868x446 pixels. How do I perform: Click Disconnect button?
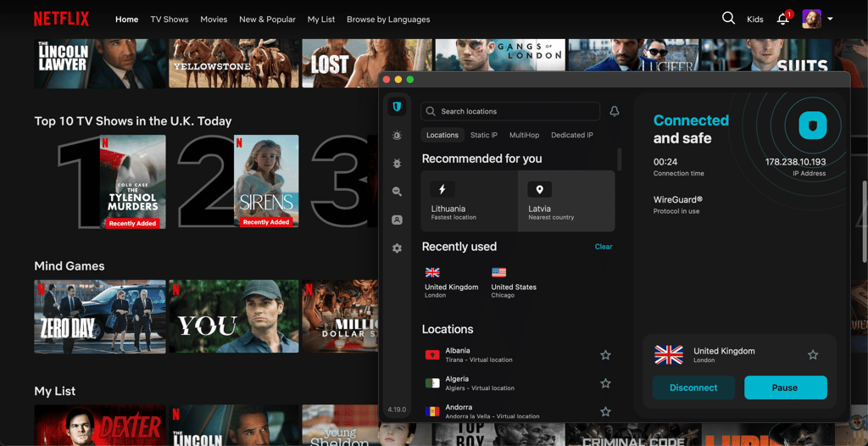(693, 387)
